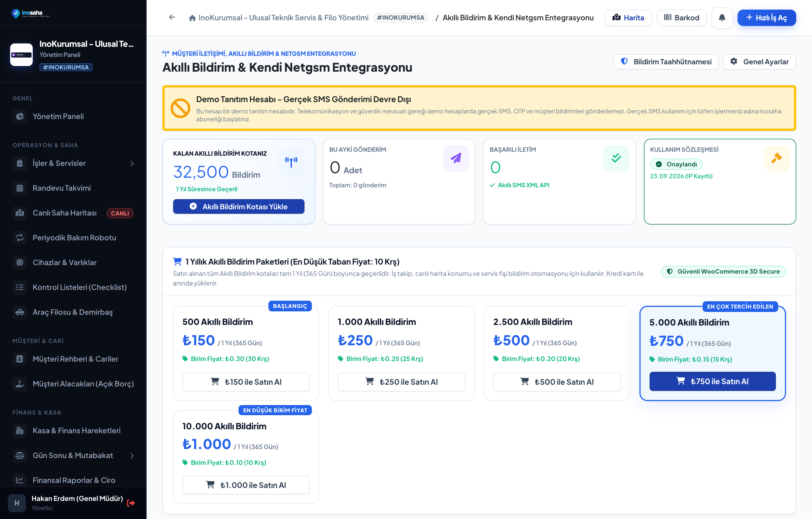Image resolution: width=812 pixels, height=519 pixels.
Task: Click the paper plane icon in Bu Ayki Gönderim
Action: [456, 158]
